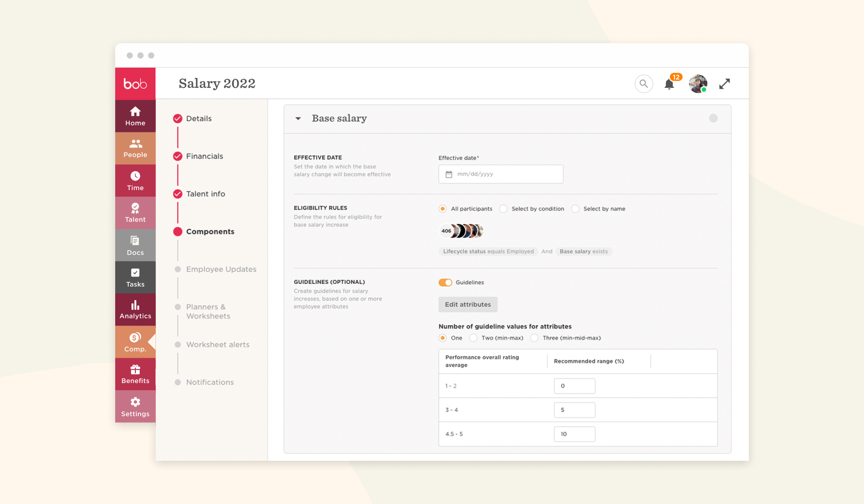This screenshot has width=864, height=504.
Task: Select Two (min-max) radio option
Action: tap(473, 338)
